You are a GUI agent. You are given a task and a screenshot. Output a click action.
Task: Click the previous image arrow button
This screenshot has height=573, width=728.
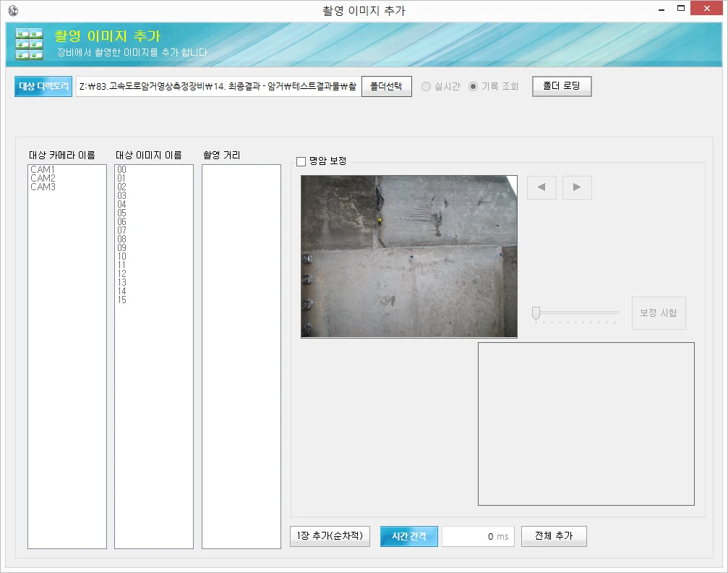pyautogui.click(x=541, y=187)
